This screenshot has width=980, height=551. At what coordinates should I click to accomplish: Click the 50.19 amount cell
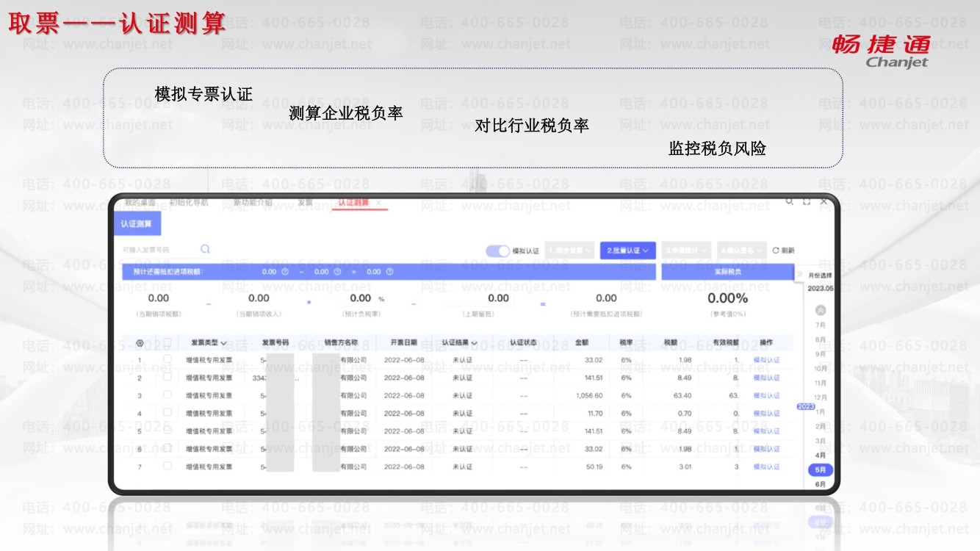coord(594,466)
